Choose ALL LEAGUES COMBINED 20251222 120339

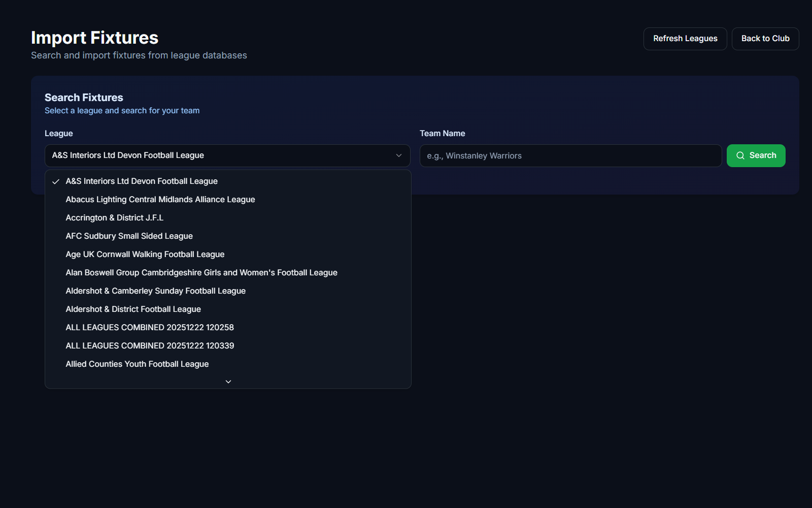tap(150, 346)
